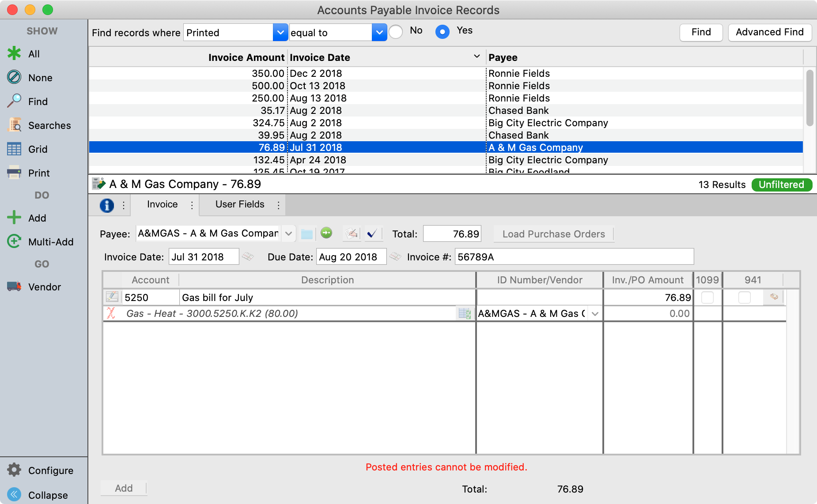Open Searches from the sidebar
Screen dimensions: 817x504
[x=14, y=125]
